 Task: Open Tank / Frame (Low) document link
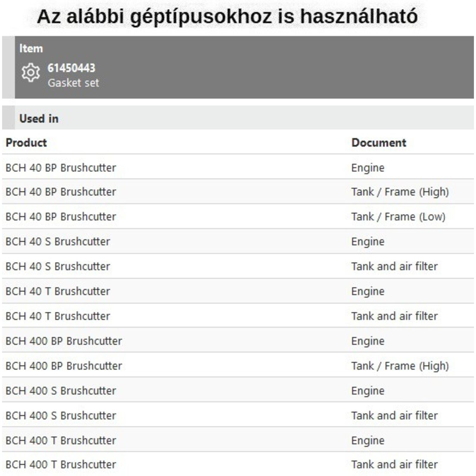point(398,217)
